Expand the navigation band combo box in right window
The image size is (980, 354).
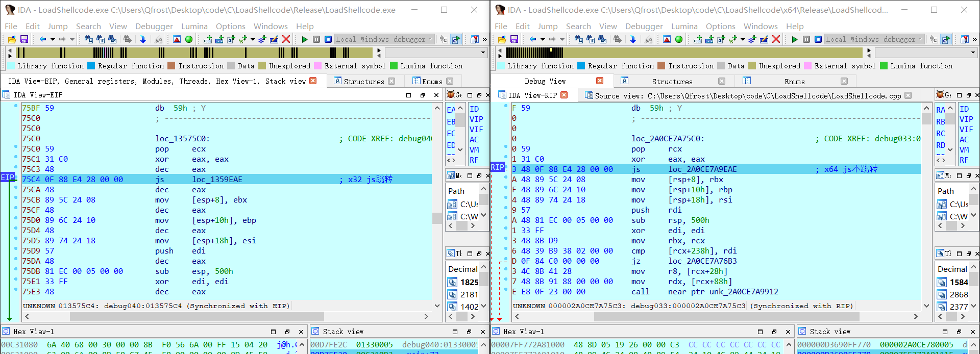tap(973, 53)
